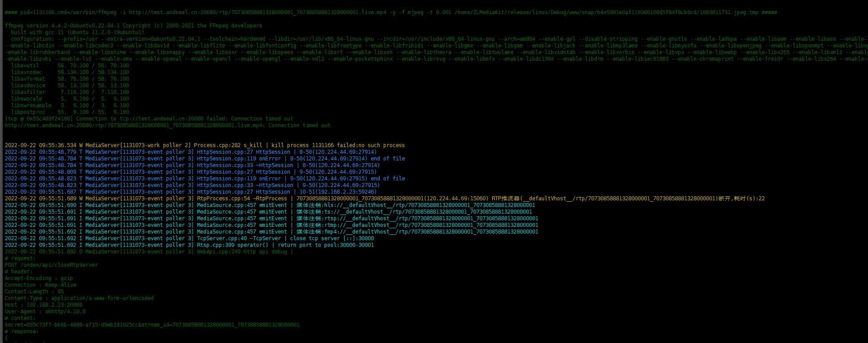This screenshot has width=868, height=343.
Task: Click HttpSession.cpp:27 log for 9-50 session
Action: [191, 172]
